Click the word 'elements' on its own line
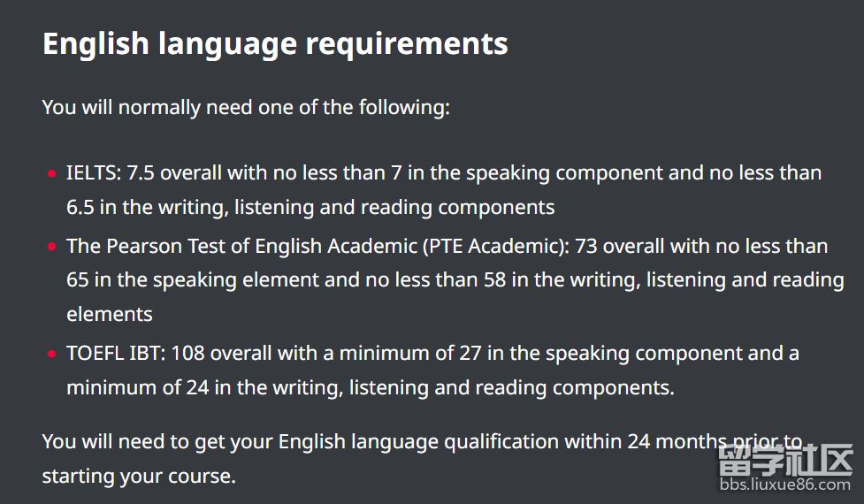This screenshot has height=504, width=864. pos(110,315)
